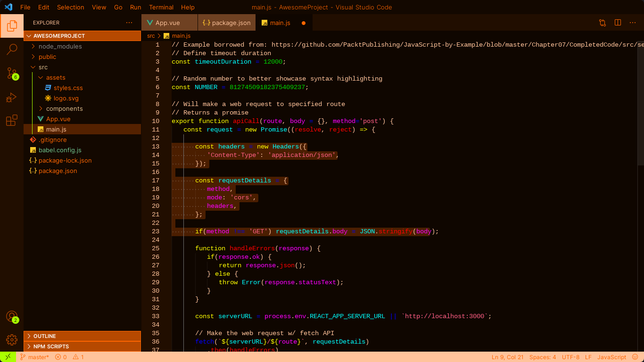The width and height of the screenshot is (644, 362).
Task: Change indentation via Spaces: 4
Action: coord(543,357)
